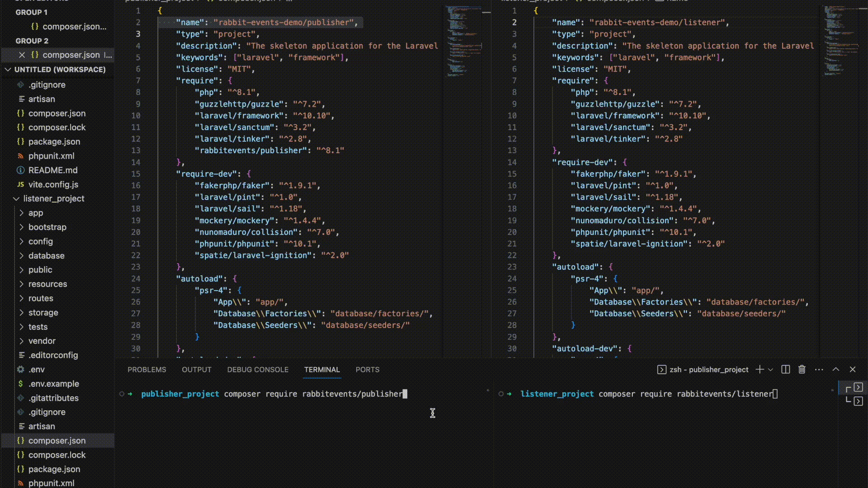The image size is (868, 488).
Task: Maximize panel size with up chevron
Action: pos(836,370)
